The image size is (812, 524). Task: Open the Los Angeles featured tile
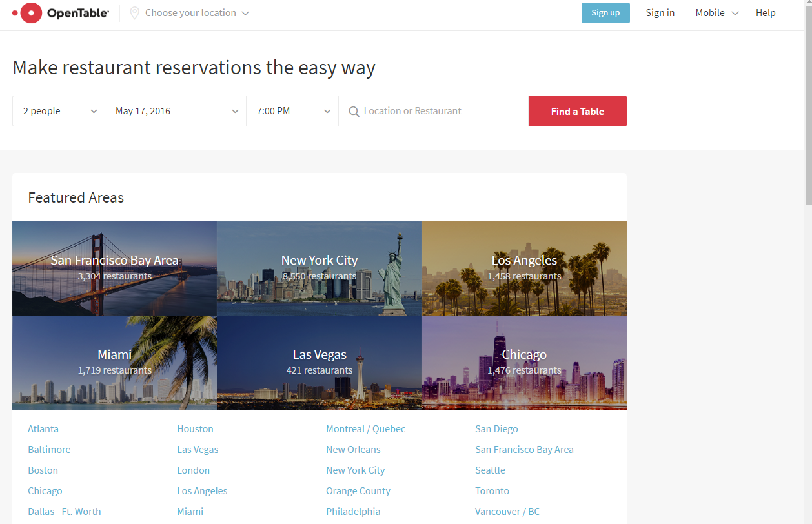[x=524, y=268]
